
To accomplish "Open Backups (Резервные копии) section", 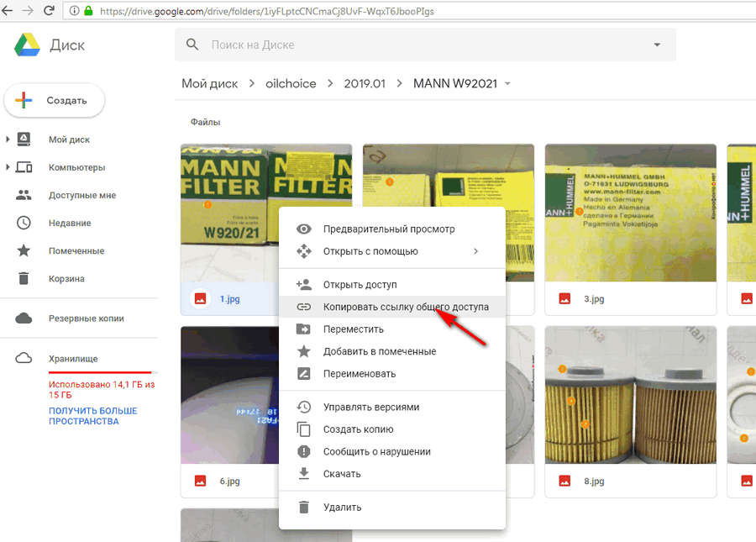I will [86, 318].
